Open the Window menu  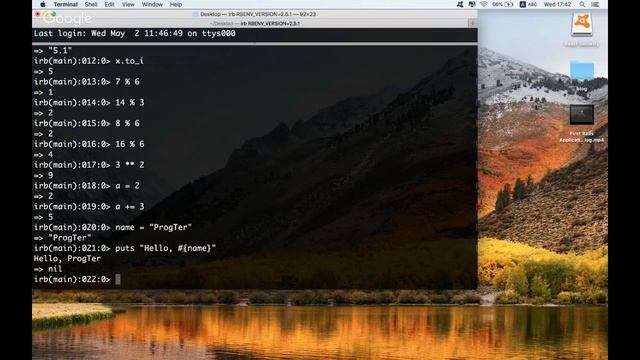pyautogui.click(x=152, y=4)
